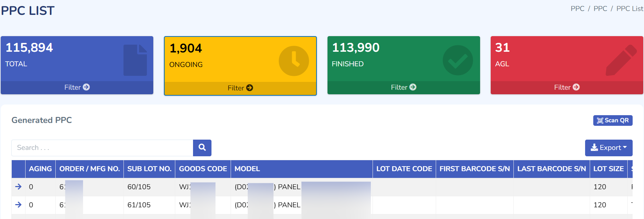Sort by SUB LOT NO. column header
Viewport: 644px width, 219px height.
tap(149, 169)
